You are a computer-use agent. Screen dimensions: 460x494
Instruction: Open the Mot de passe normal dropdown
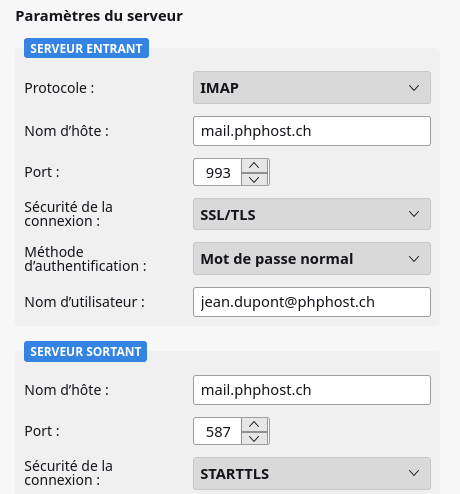point(312,259)
